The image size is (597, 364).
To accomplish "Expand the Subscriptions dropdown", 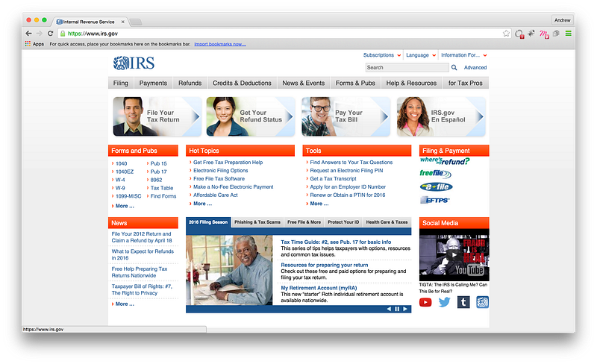I will tap(382, 55).
